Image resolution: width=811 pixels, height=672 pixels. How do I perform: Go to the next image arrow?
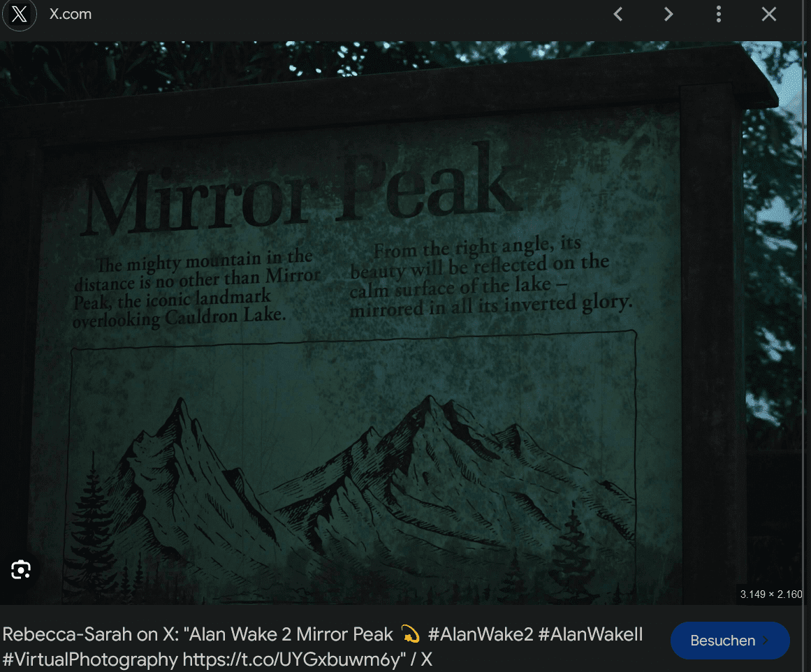(x=668, y=14)
